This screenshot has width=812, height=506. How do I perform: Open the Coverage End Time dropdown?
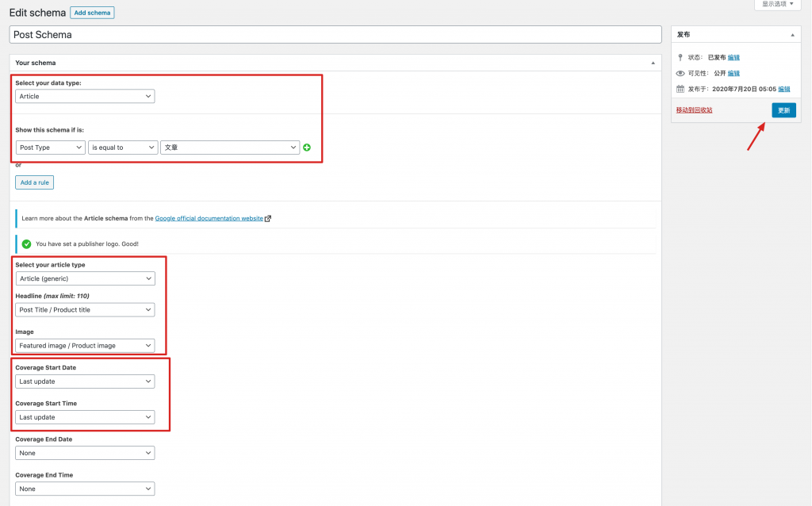tap(85, 489)
